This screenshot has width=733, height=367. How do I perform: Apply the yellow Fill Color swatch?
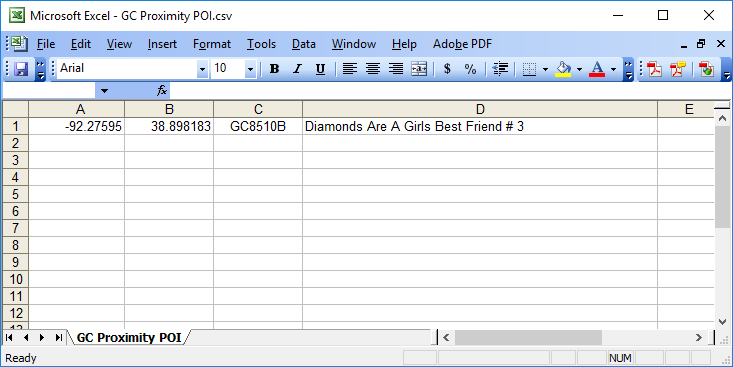click(563, 69)
